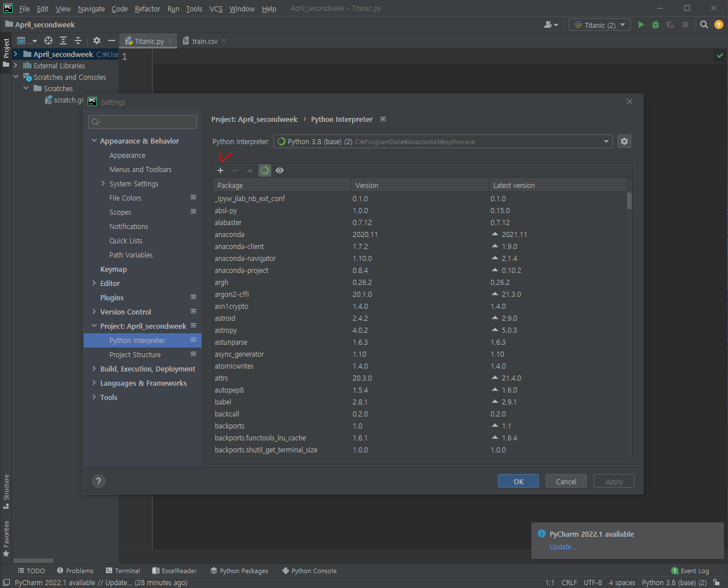The height and width of the screenshot is (588, 728).
Task: Click Select Opened File target icon
Action: coord(48,40)
